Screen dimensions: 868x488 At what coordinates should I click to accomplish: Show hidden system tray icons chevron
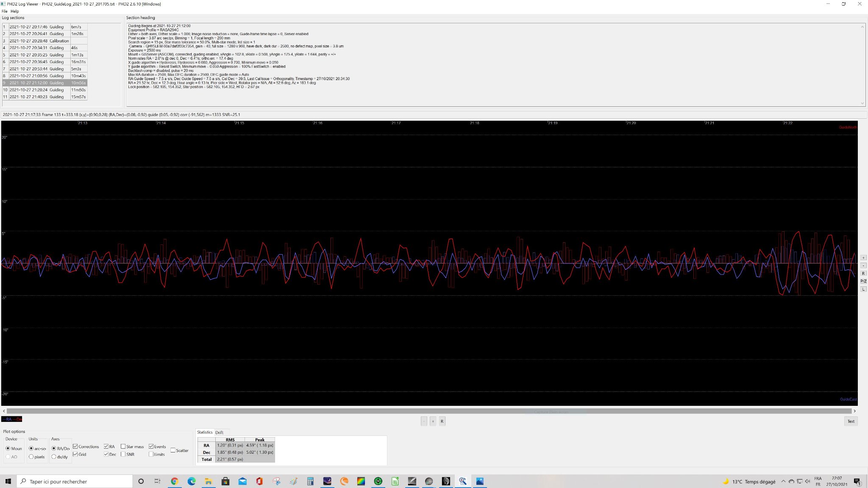point(783,481)
